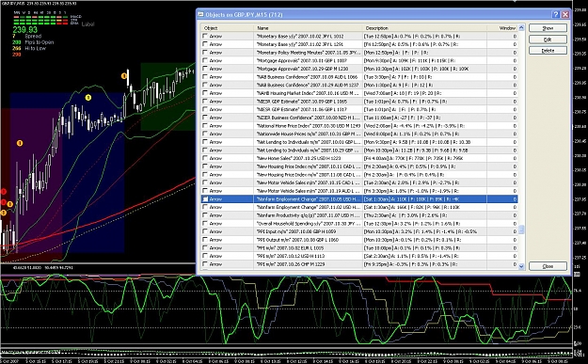This screenshot has height=364, width=588.
Task: Select "Nonfarm Employment Change" 2007.11.02 row name
Action: pos(309,207)
